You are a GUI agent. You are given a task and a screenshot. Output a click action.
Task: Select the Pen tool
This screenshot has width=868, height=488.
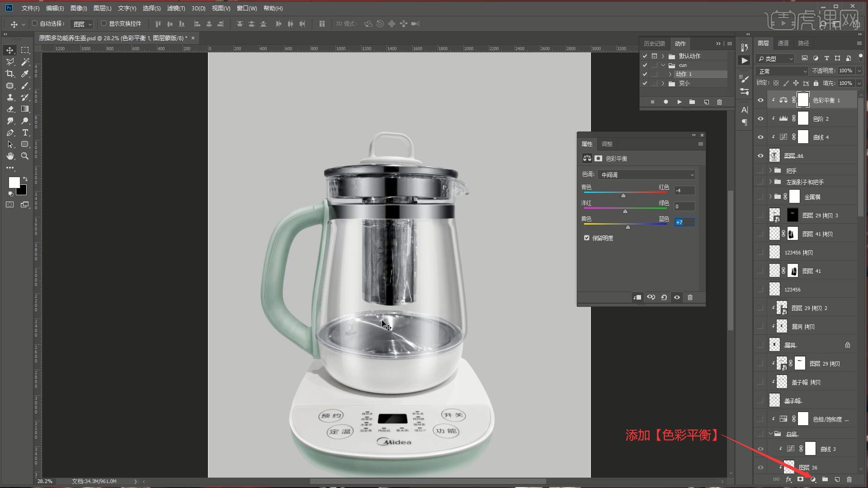click(10, 132)
